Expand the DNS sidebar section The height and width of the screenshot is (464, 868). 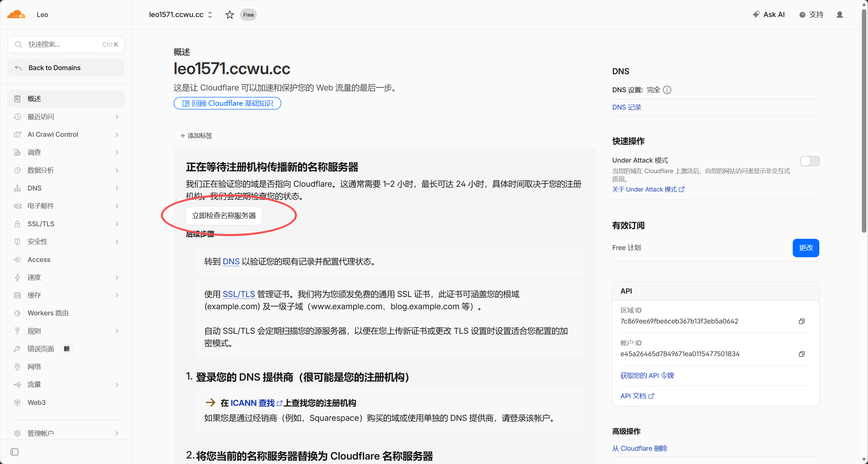66,188
